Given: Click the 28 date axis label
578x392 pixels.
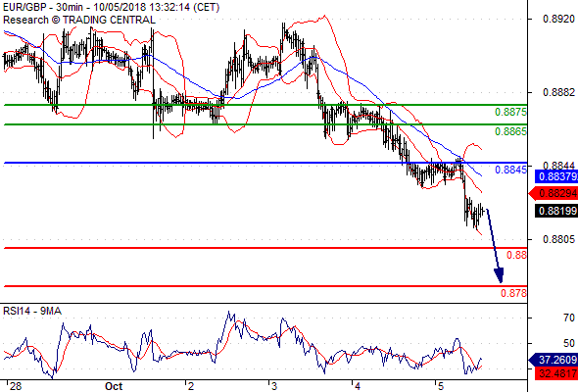Looking at the screenshot, I should click(16, 386).
